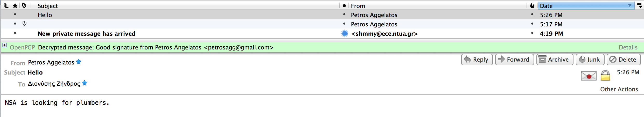The width and height of the screenshot is (644, 117).
Task: Sort by the starred column icon
Action: 15,5
